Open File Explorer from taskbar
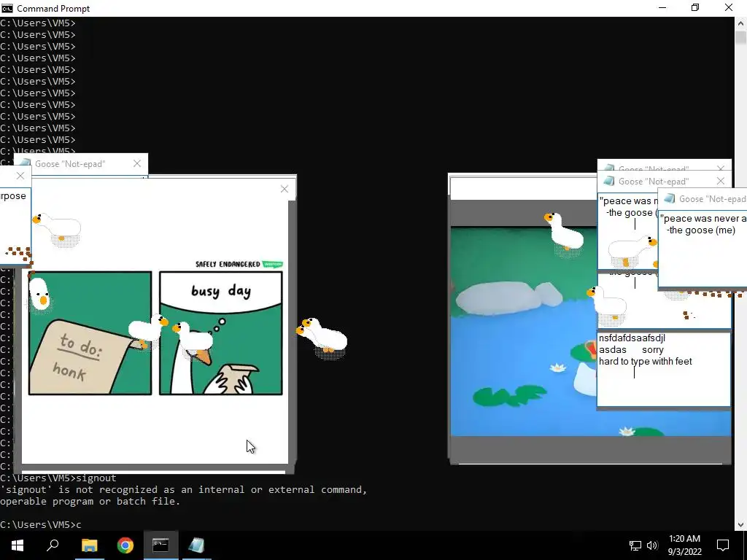The image size is (747, 560). click(x=89, y=545)
